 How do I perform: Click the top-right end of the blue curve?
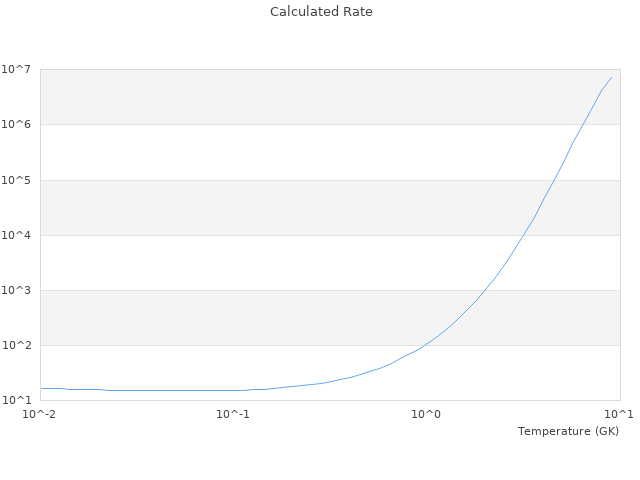(x=611, y=77)
